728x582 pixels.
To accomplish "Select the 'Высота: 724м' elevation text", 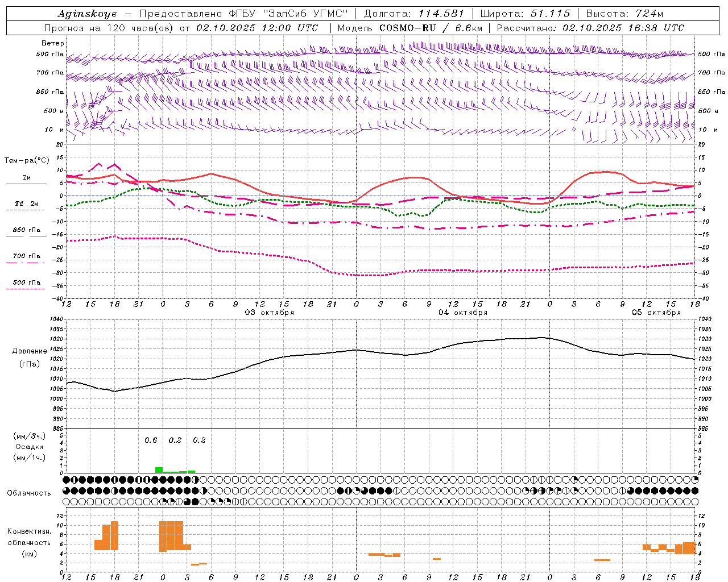I will click(x=624, y=14).
